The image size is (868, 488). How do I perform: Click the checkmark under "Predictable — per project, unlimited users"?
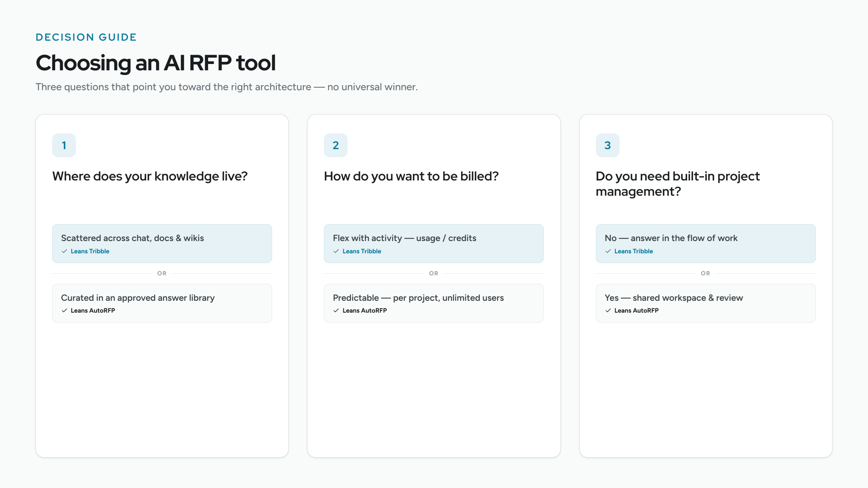[x=336, y=311]
